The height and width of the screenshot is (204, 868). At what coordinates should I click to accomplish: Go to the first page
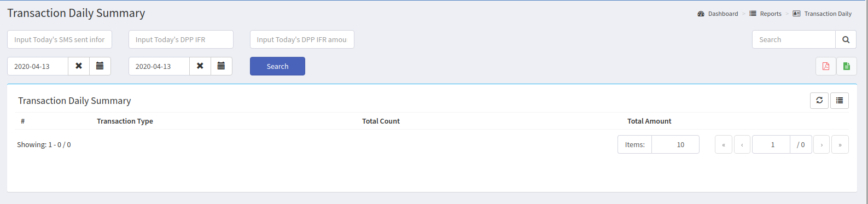coord(724,144)
